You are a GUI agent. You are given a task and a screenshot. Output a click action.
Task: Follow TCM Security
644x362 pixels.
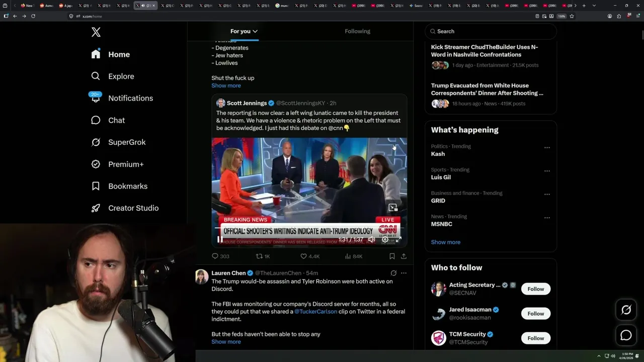pos(536,338)
